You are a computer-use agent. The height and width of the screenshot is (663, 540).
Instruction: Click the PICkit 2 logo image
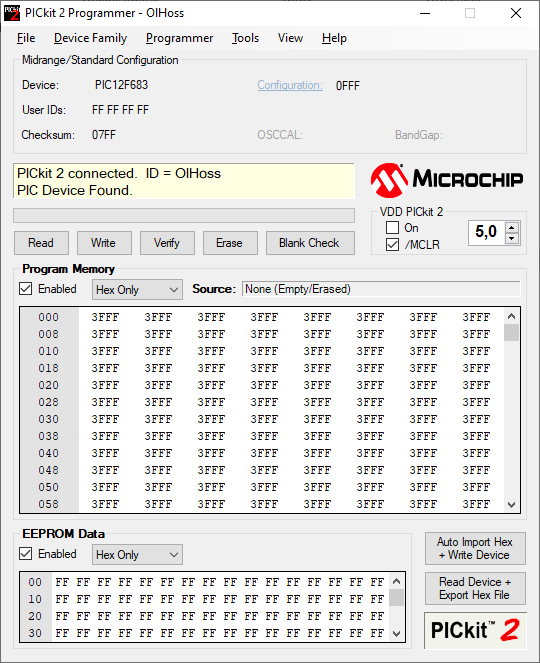click(x=475, y=630)
